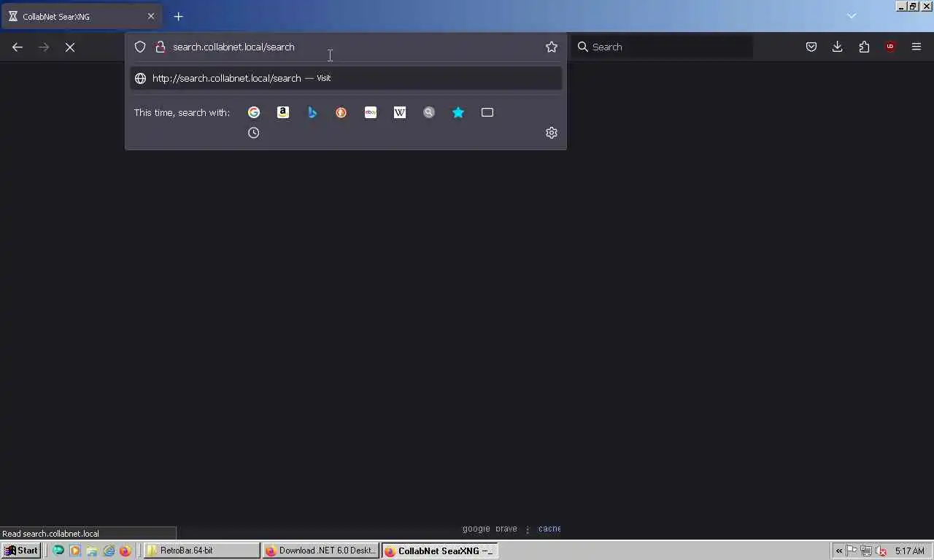Open the folder icon in quick launch
Image resolution: width=934 pixels, height=560 pixels.
pyautogui.click(x=92, y=551)
